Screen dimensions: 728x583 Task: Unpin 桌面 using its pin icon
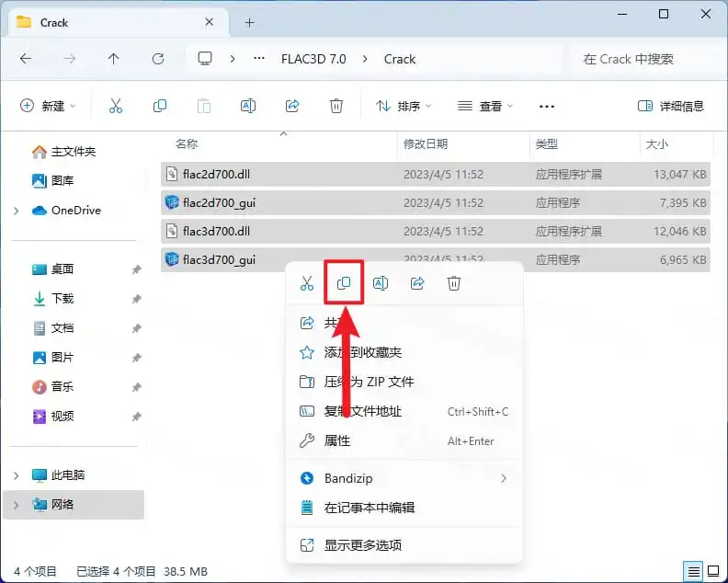click(x=136, y=269)
